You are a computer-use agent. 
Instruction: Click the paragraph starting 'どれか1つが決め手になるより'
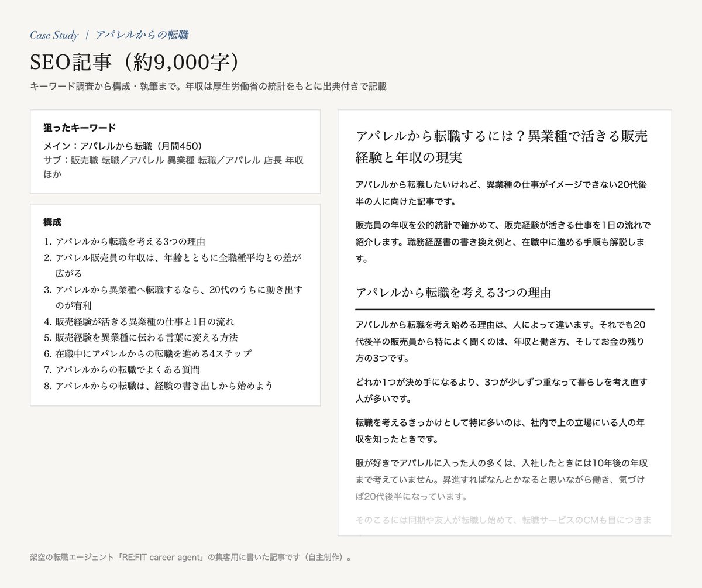coord(501,390)
